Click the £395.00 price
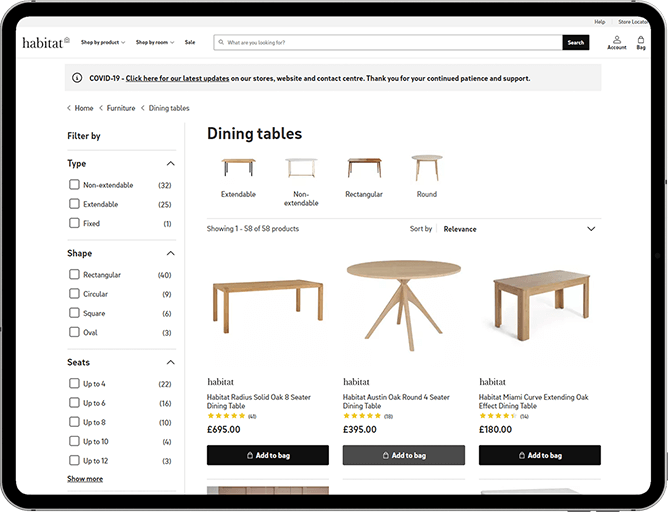Image resolution: width=668 pixels, height=512 pixels. [360, 429]
